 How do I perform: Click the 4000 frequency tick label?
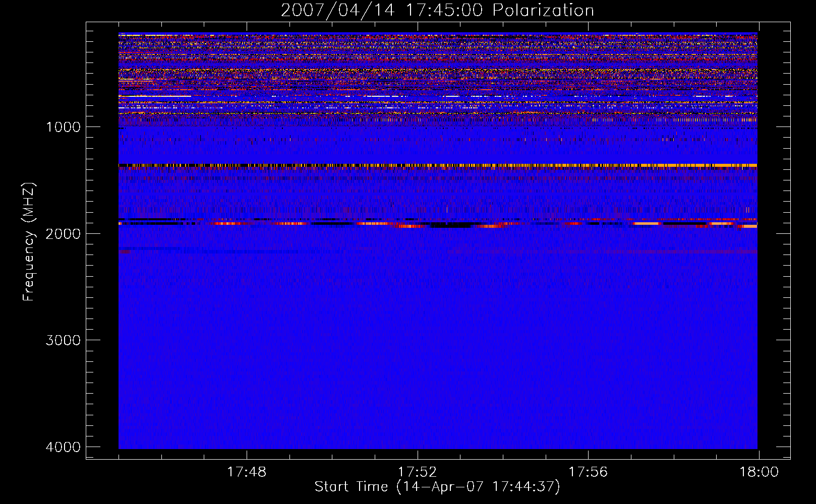coord(63,447)
